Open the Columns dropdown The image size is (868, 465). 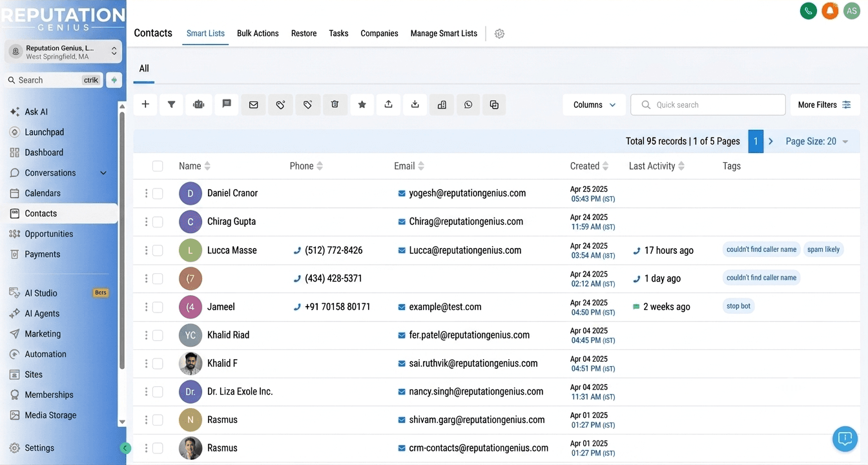(x=594, y=105)
